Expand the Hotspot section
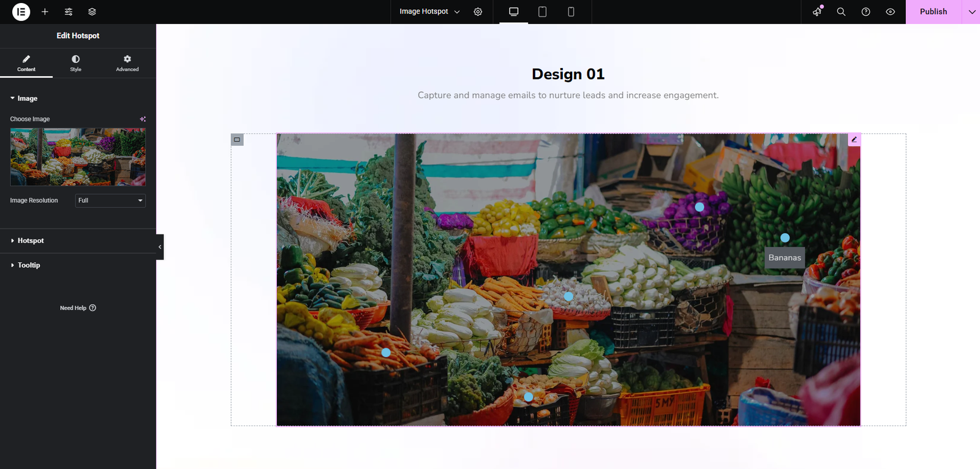The width and height of the screenshot is (980, 469). pos(27,241)
